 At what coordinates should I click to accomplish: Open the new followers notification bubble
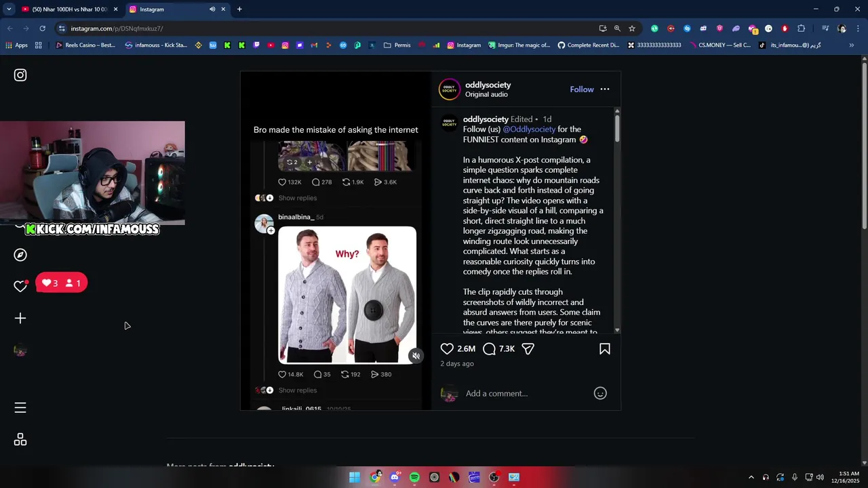(x=62, y=283)
